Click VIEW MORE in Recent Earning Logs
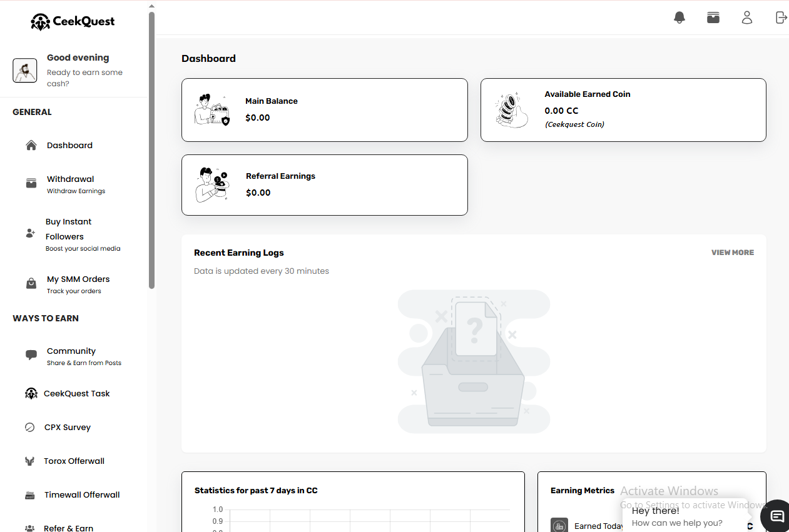Image resolution: width=789 pixels, height=532 pixels. [733, 253]
